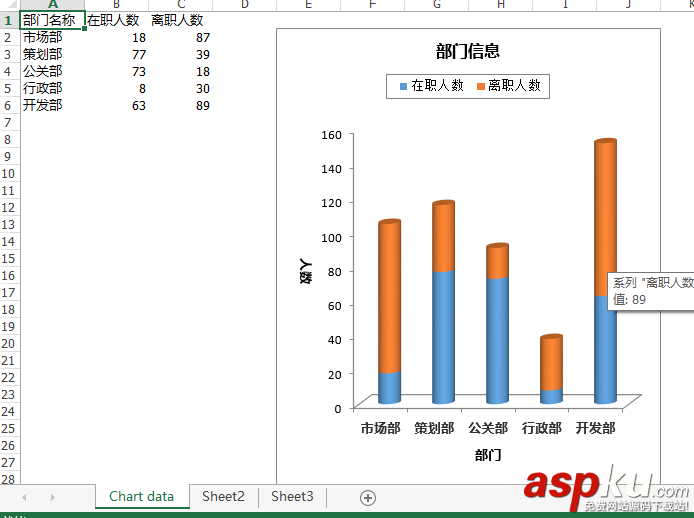Screen dimensions: 694x518
Task: Click cell 市场部 in row 2
Action: click(53, 37)
